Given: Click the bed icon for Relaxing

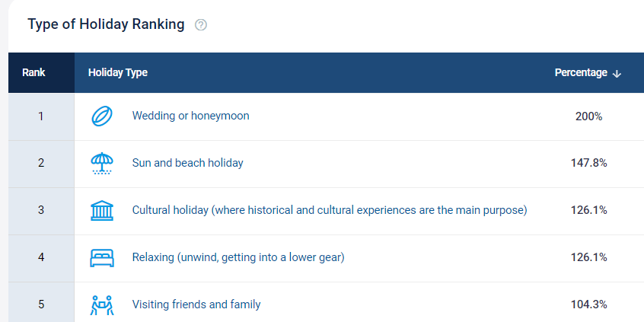Looking at the screenshot, I should click(102, 257).
